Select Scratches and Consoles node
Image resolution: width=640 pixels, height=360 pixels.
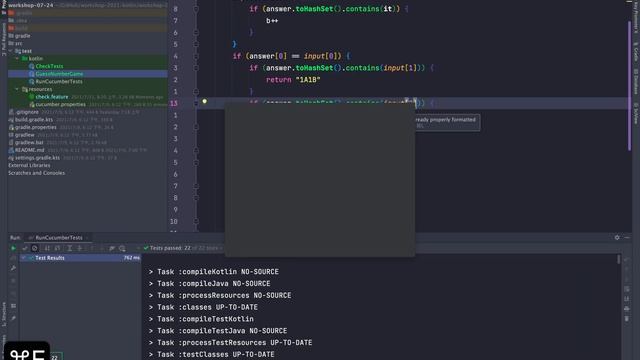tap(36, 173)
